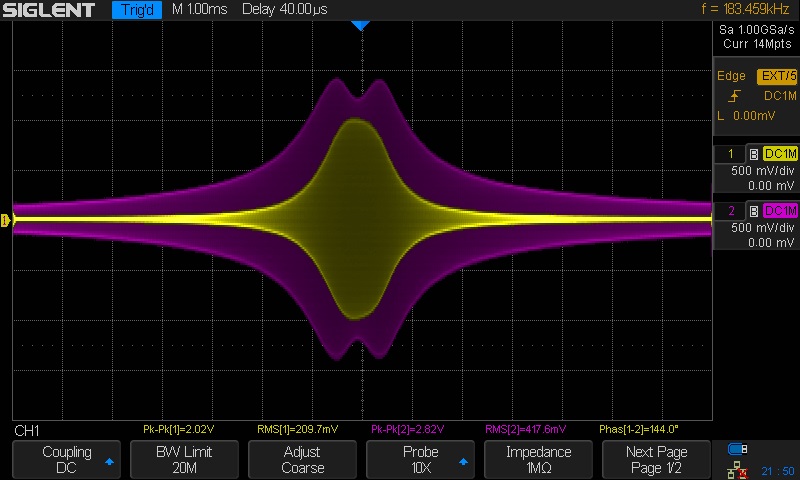Click the EXT/5 trigger source badge
The image size is (800, 480).
pyautogui.click(x=777, y=76)
